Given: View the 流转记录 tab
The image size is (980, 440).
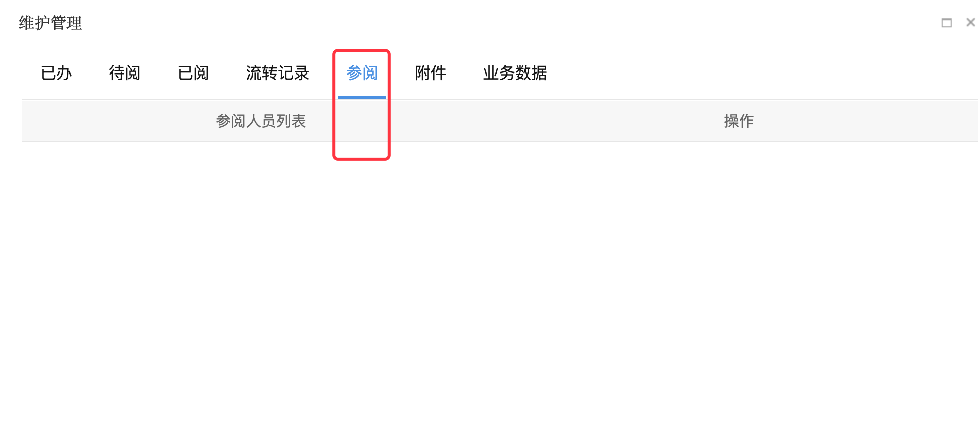Looking at the screenshot, I should (x=278, y=73).
